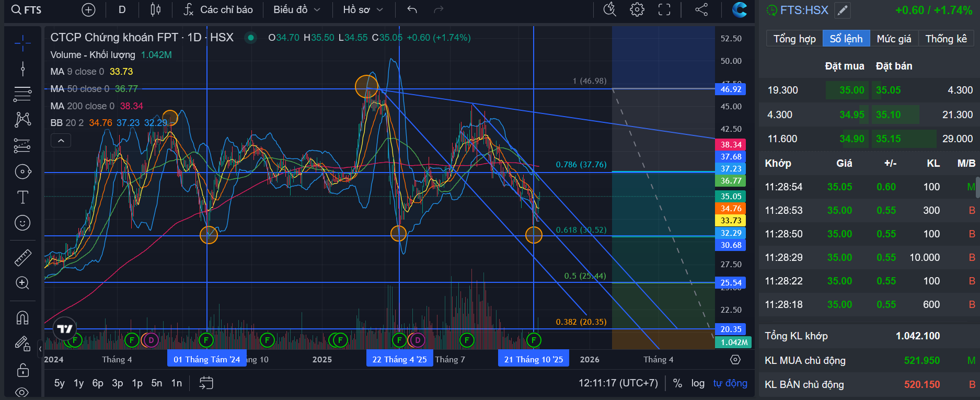The width and height of the screenshot is (980, 400).
Task: Switch to the Sổ lệnh tab
Action: 846,39
